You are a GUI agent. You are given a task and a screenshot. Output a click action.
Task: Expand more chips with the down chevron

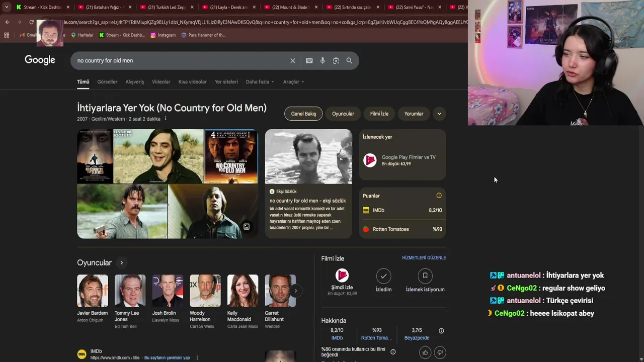tap(439, 114)
